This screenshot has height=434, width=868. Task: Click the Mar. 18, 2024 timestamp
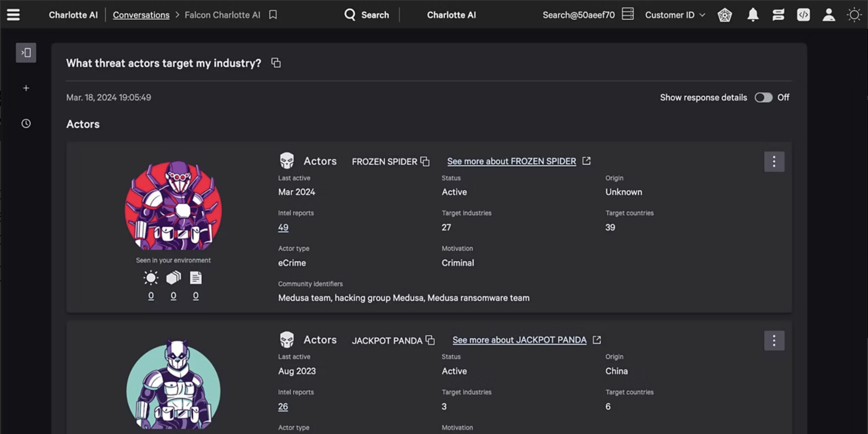pyautogui.click(x=109, y=97)
